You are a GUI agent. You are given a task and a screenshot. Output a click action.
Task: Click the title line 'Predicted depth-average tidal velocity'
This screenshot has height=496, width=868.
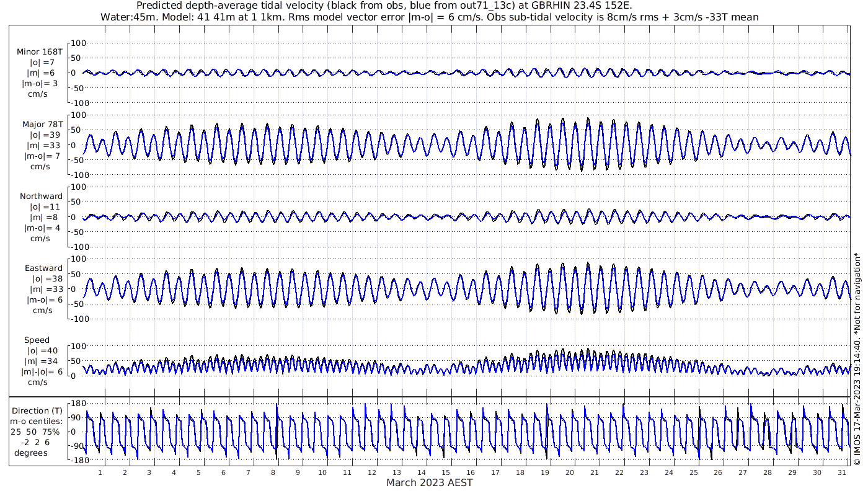384,6
